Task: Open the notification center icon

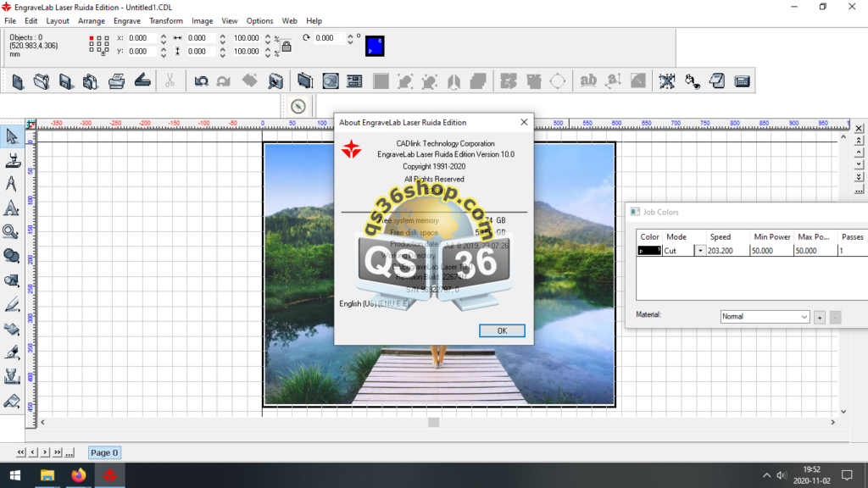Action: point(847,475)
